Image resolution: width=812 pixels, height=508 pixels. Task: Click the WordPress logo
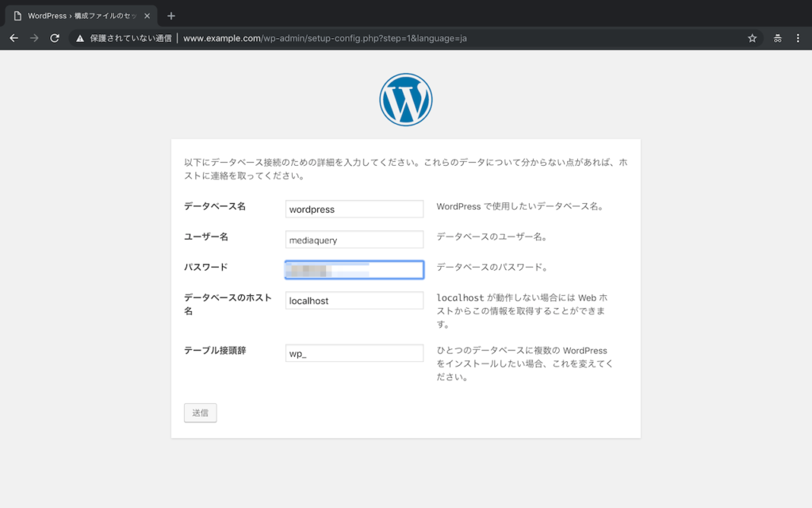click(x=405, y=99)
